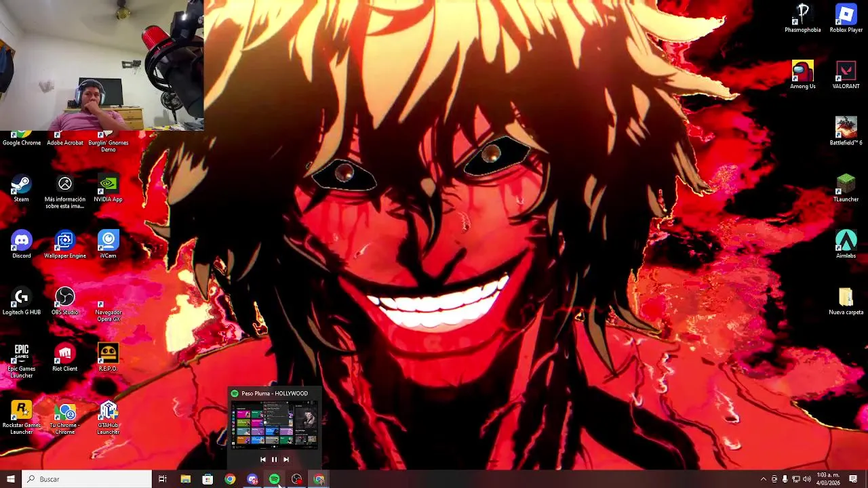Open the Windows Start menu
Viewport: 868px width, 488px height.
click(10, 479)
